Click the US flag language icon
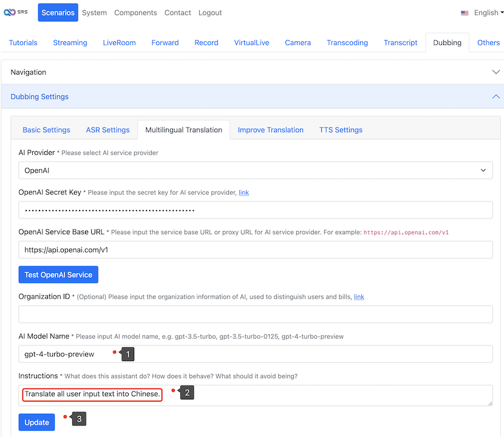504x437 pixels. (x=465, y=13)
